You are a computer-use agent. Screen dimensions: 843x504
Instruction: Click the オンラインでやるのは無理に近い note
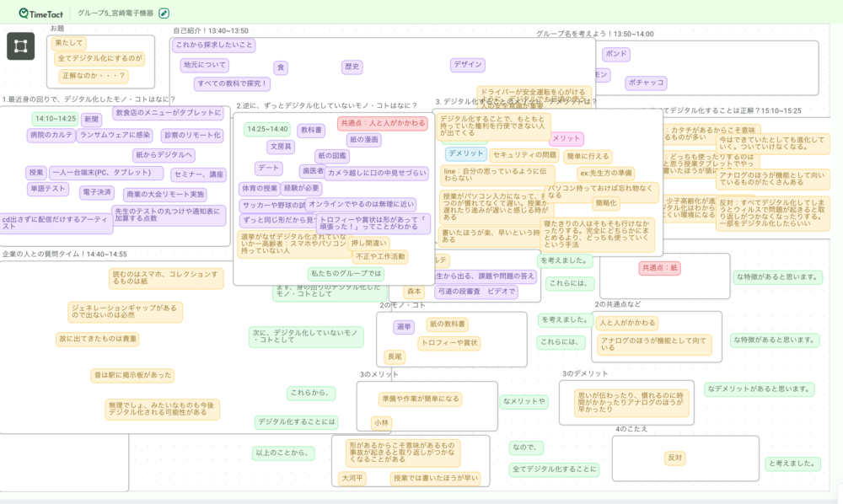pyautogui.click(x=361, y=205)
